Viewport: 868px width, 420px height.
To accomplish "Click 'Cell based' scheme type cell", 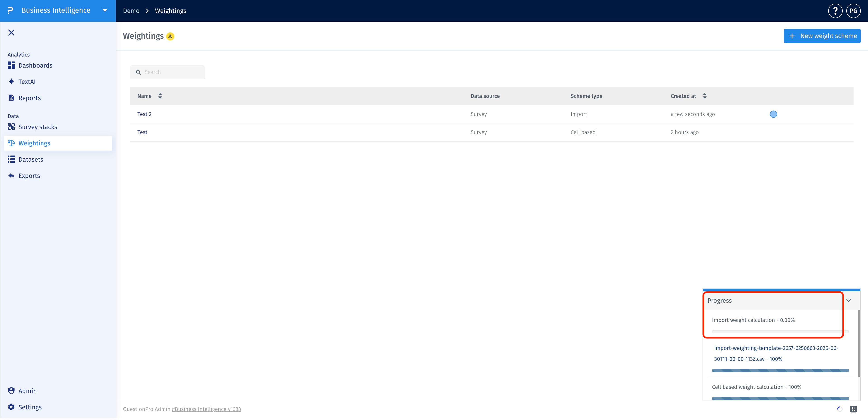I will (583, 132).
